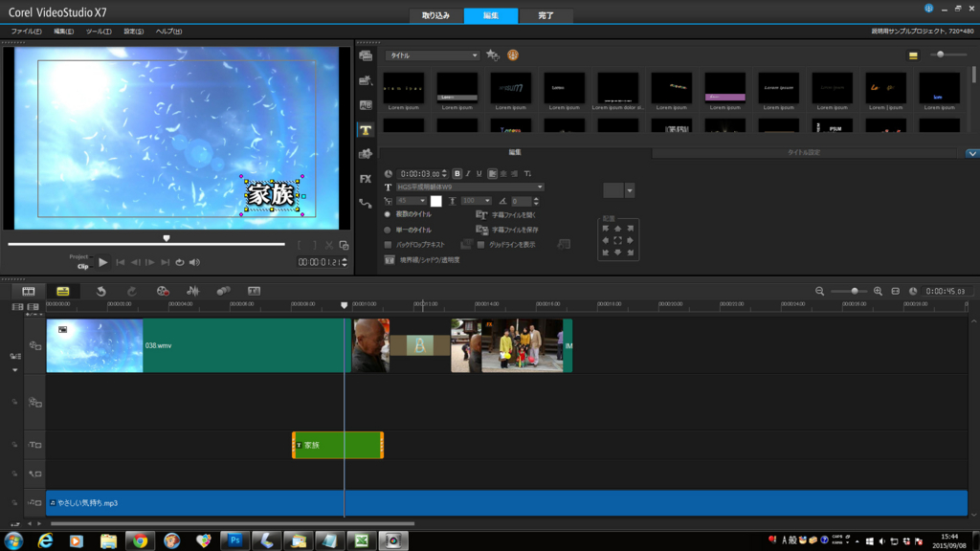Viewport: 980px width, 551px height.
Task: Jump to end of clip
Action: [165, 262]
